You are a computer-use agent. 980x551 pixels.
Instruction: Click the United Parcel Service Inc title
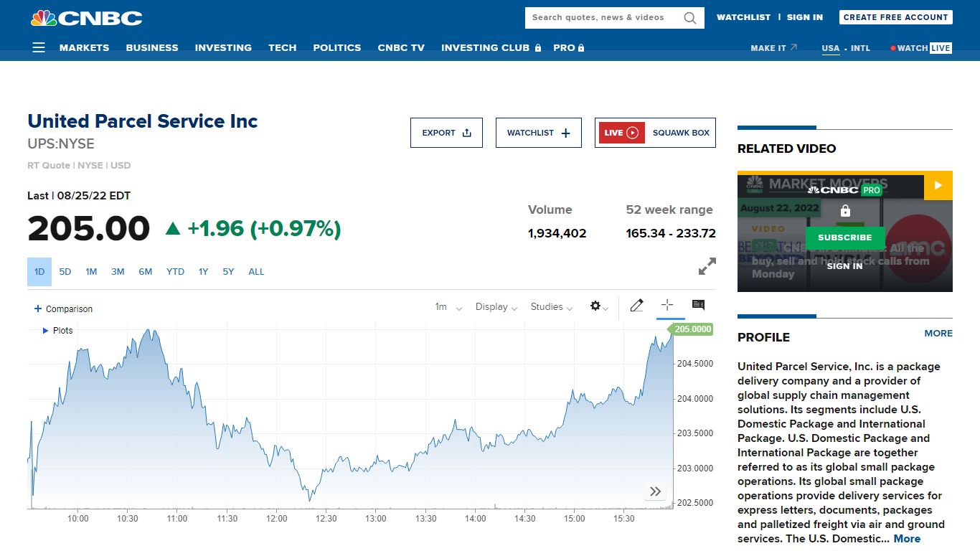click(142, 121)
